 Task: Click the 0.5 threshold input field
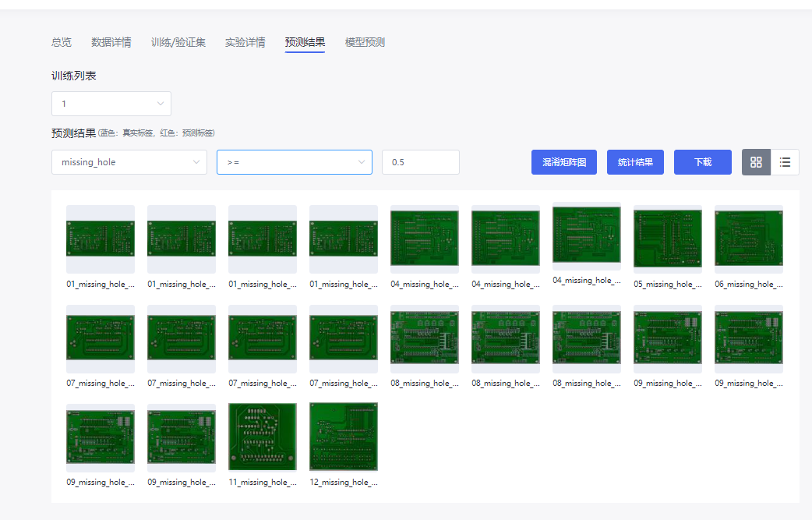(x=420, y=162)
